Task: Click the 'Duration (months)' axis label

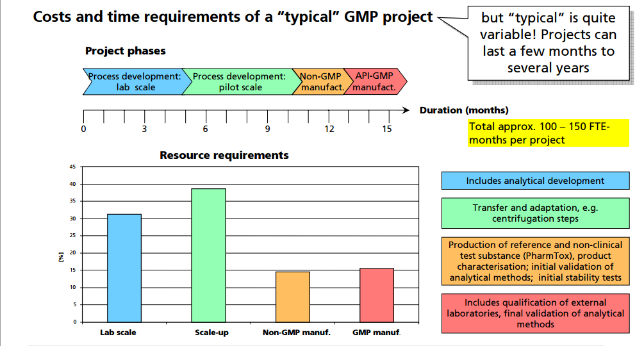Action: click(x=464, y=110)
